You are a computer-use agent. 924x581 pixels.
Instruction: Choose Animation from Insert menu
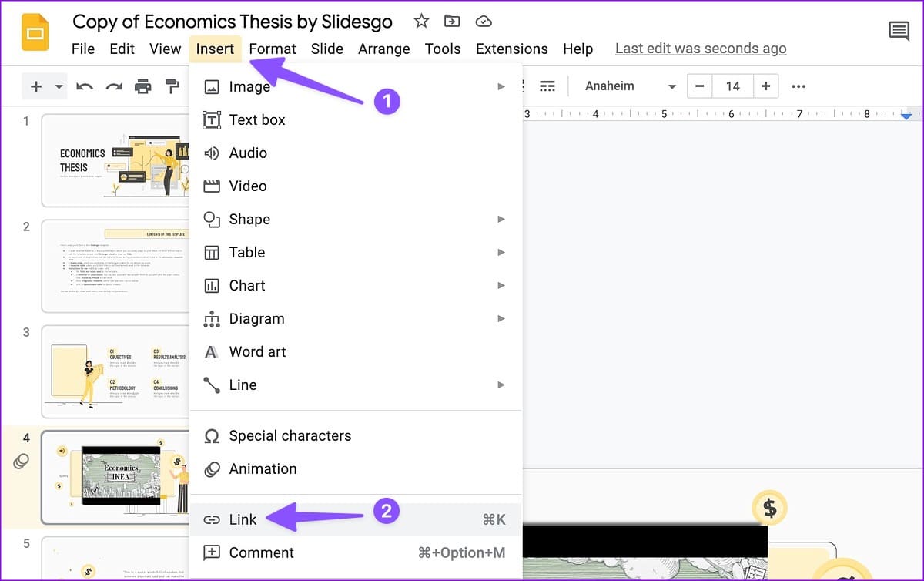click(x=355, y=468)
